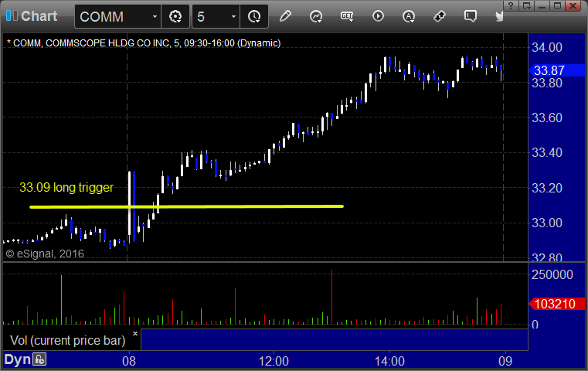Click the Dyn lock icon
The height and width of the screenshot is (371, 588).
[39, 359]
